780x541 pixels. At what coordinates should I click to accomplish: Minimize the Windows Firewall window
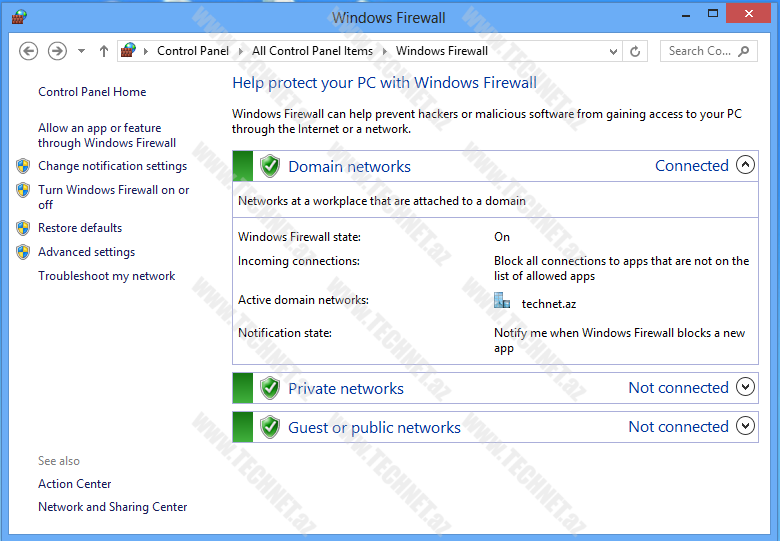pyautogui.click(x=686, y=14)
